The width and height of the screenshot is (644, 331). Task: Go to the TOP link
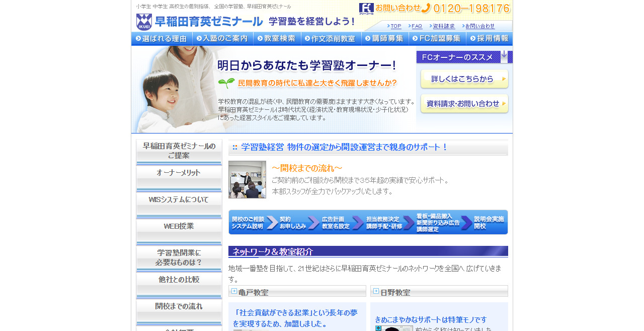(395, 26)
